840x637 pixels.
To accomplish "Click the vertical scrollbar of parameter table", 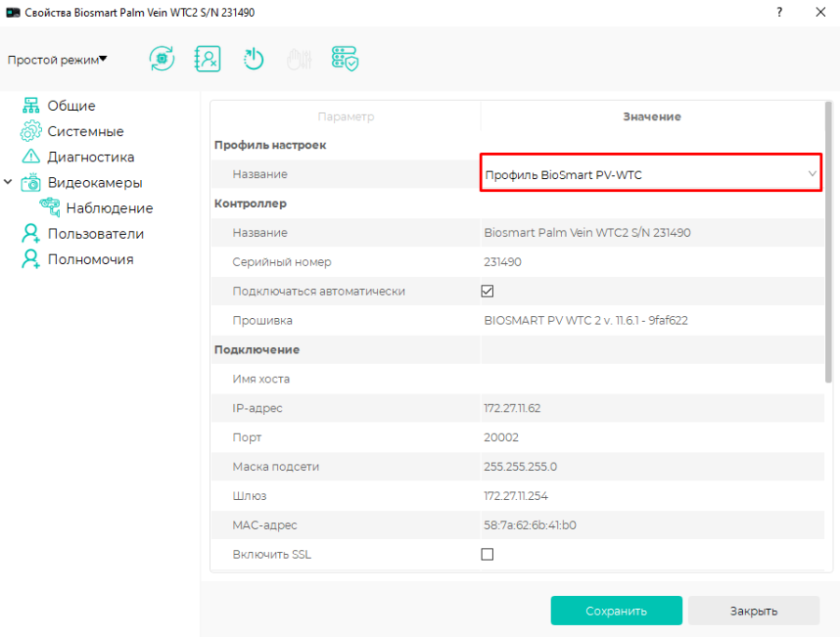I will (828, 242).
